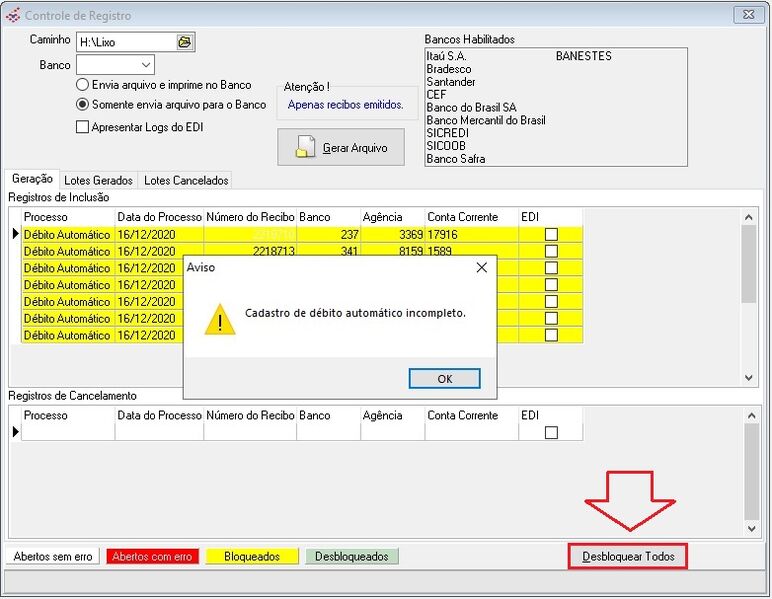This screenshot has width=772, height=599.
Task: Select 'Somente envia arquivo para o Banco'
Action: pyautogui.click(x=84, y=104)
